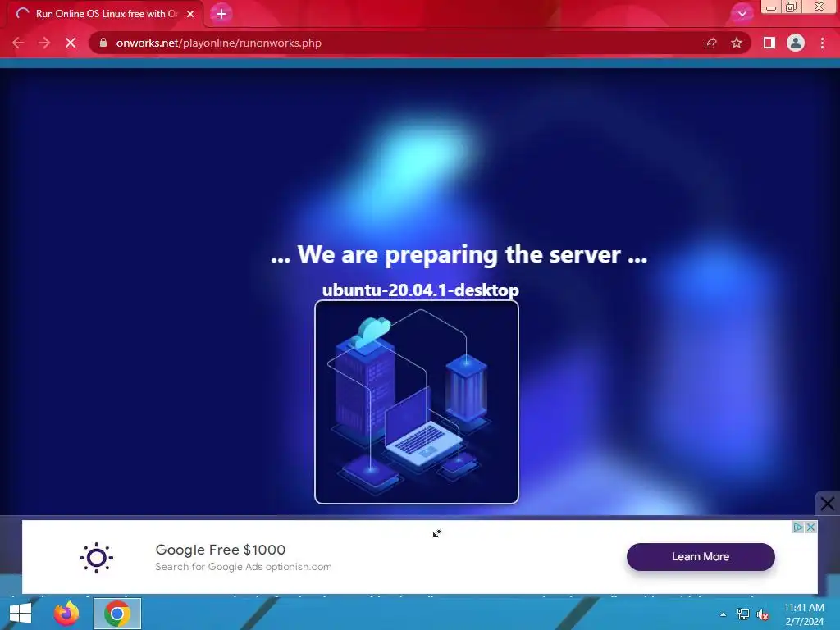Select the Run Online OS Linux tab
The image size is (840, 630).
coord(105,14)
